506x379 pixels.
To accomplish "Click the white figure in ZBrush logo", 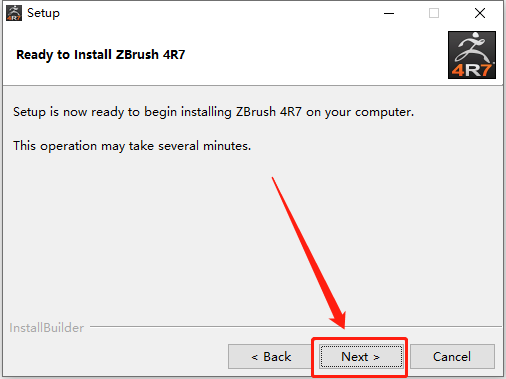I will click(472, 47).
